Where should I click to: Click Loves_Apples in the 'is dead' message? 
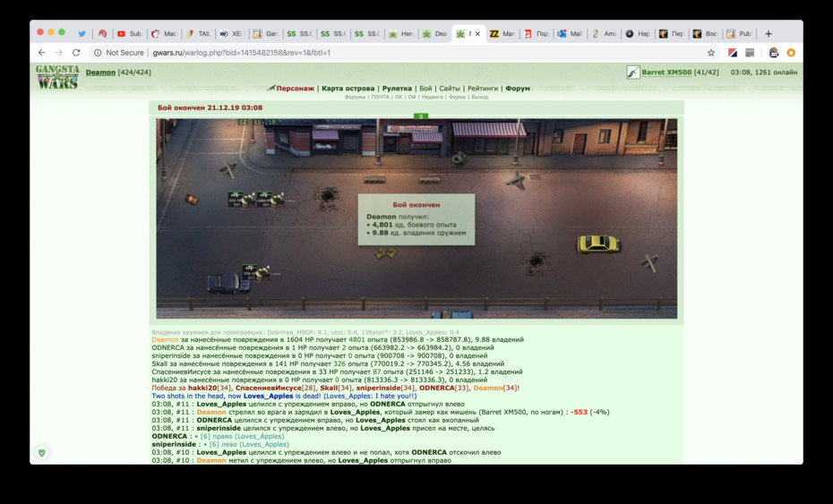pyautogui.click(x=269, y=396)
